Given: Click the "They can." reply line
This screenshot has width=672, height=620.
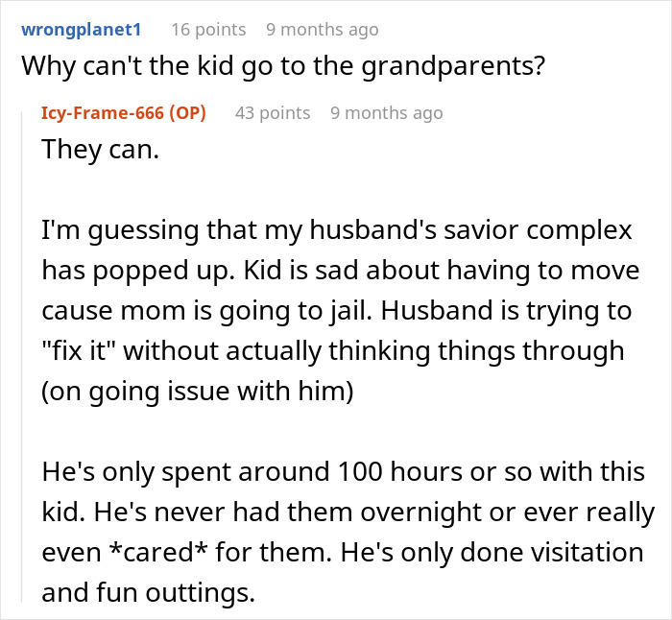Looking at the screenshot, I should coord(100,151).
